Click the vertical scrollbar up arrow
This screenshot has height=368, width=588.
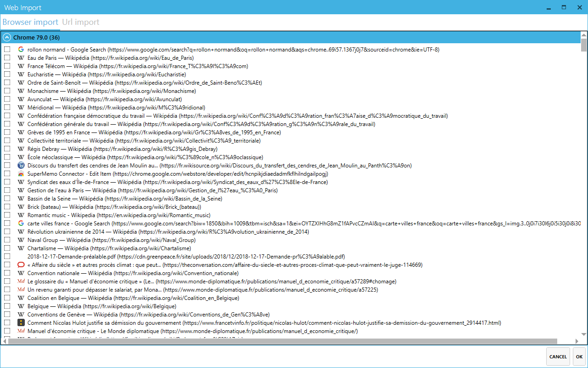[584, 34]
